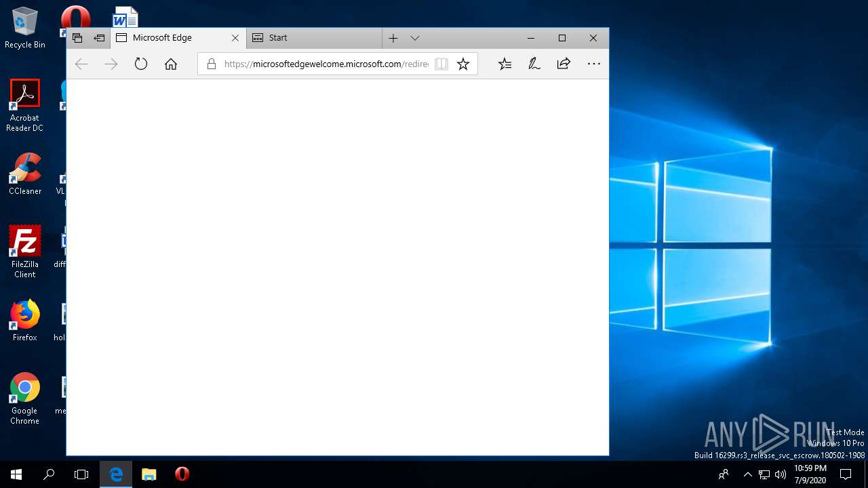Screen dimensions: 868x488
Task: Open the clock showing 10:59 PM
Action: click(x=810, y=474)
